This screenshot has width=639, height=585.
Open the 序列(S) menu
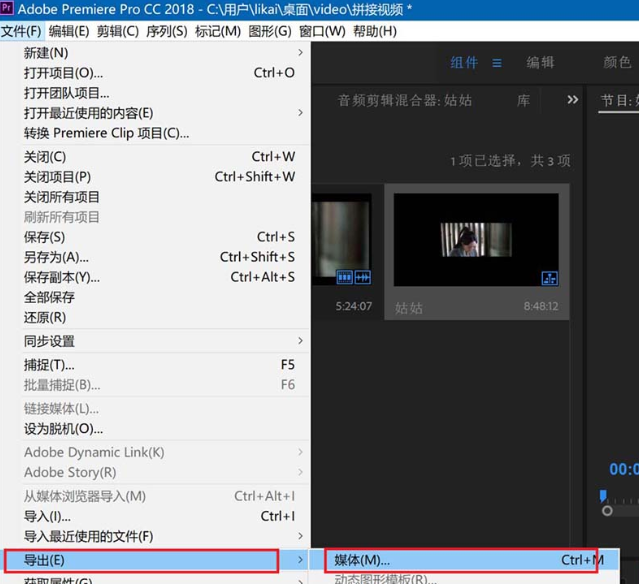[x=166, y=31]
